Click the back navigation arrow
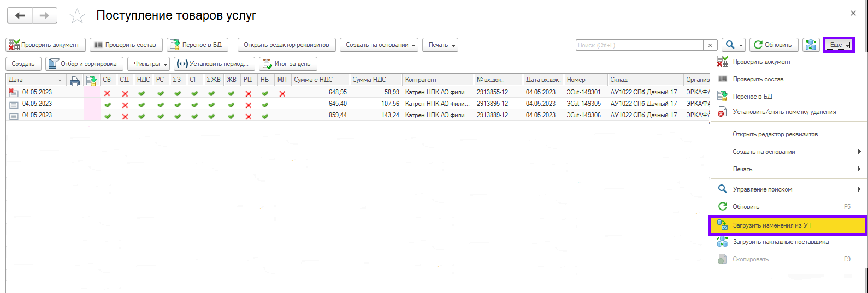This screenshot has width=868, height=293. [20, 16]
